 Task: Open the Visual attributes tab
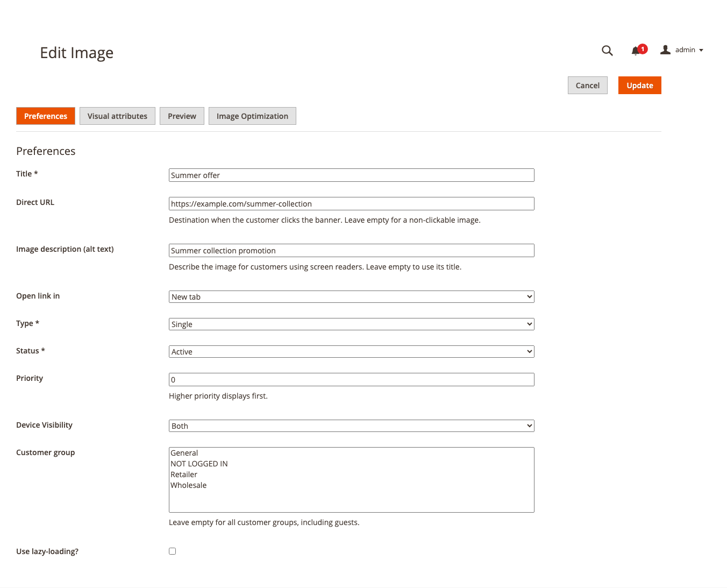[117, 116]
